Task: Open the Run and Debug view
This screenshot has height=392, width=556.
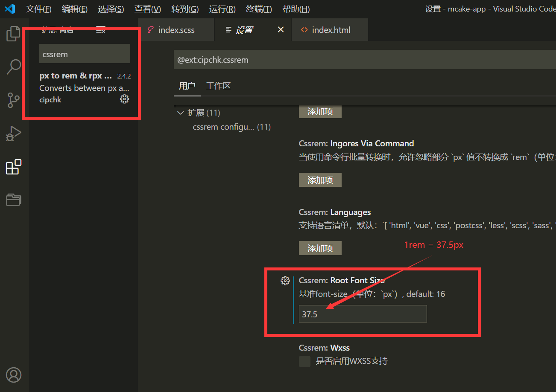Action: point(14,134)
